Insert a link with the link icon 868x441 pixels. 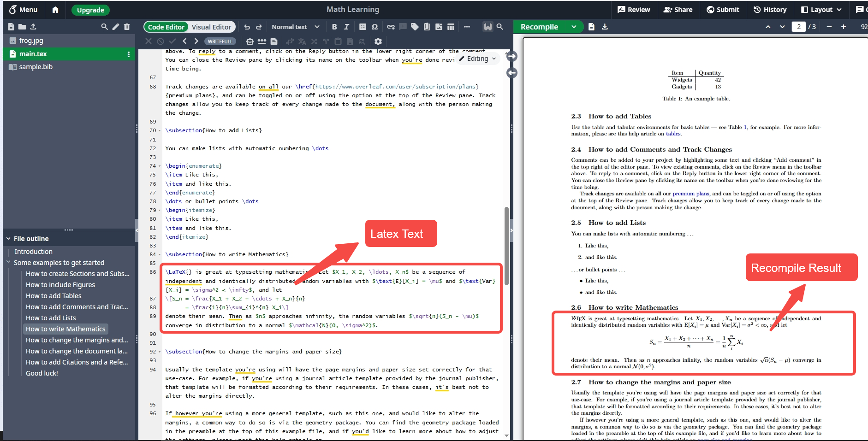pos(391,27)
